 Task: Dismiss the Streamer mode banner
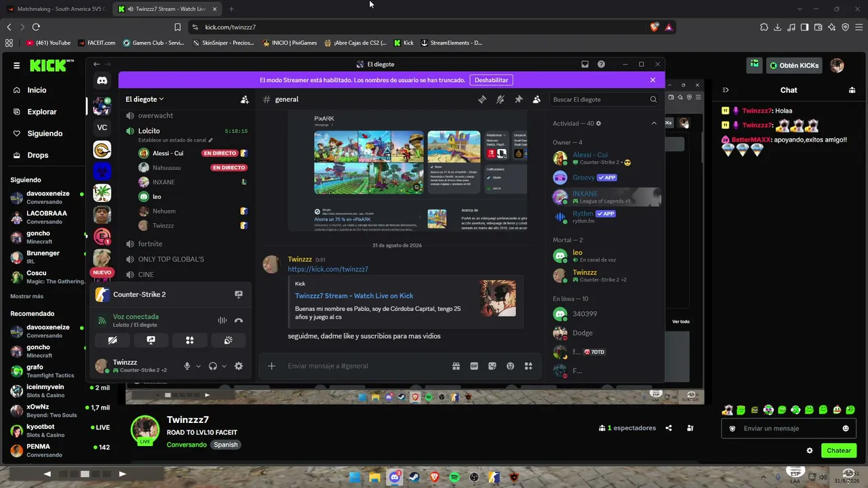[652, 80]
